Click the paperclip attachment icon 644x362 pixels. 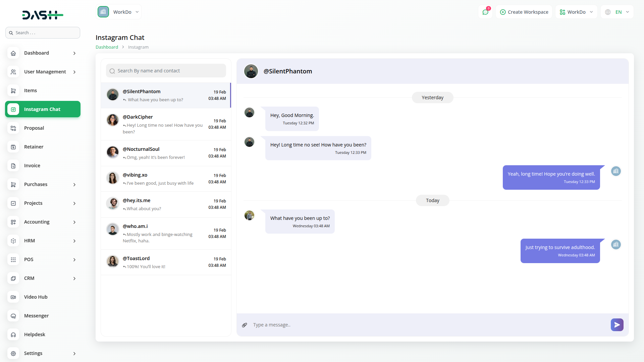[x=245, y=325]
